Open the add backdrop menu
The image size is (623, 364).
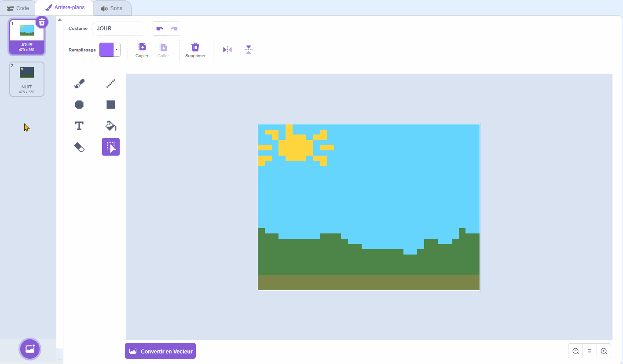29,349
